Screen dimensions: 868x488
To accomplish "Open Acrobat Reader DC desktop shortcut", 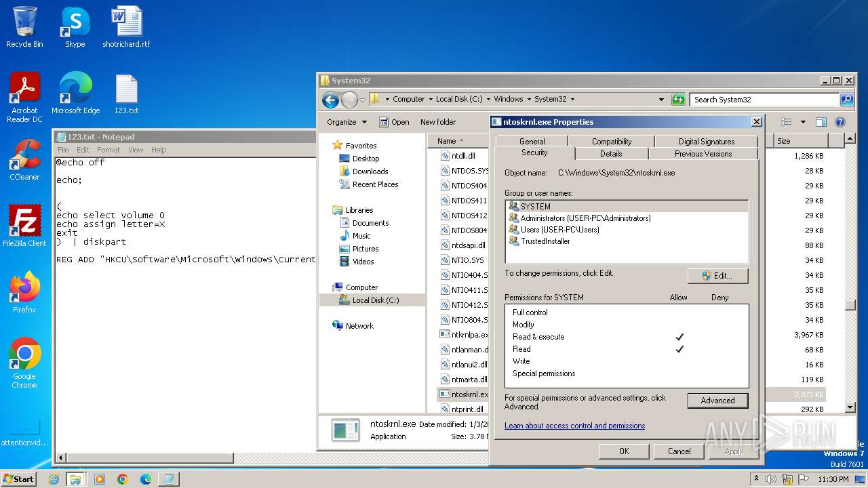I will tap(24, 98).
